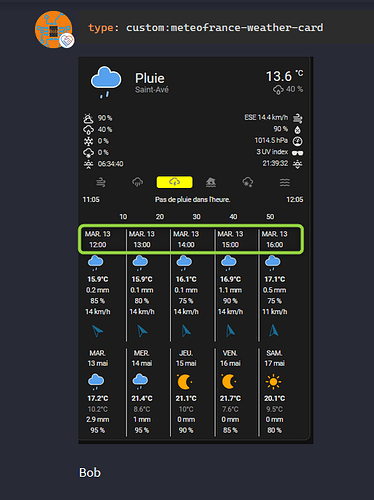Click the yellow highlighted storm alert icon
Image resolution: width=374 pixels, height=500 pixels.
point(174,182)
